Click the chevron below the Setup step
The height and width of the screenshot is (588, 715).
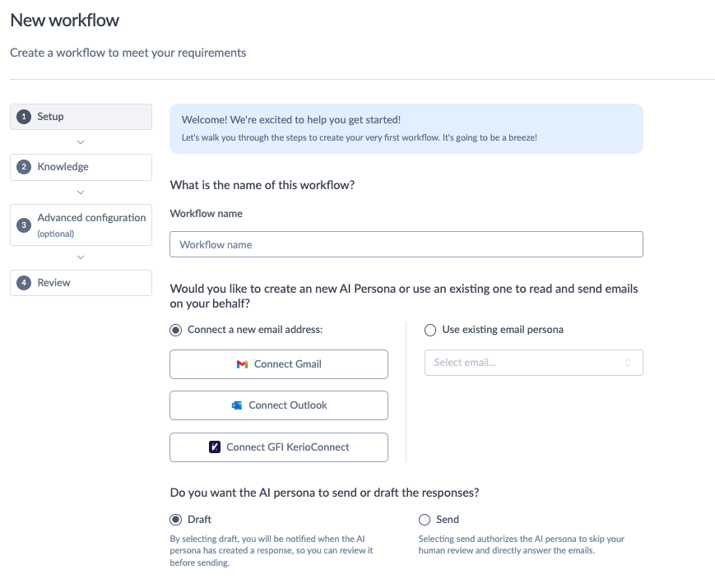tap(81, 142)
